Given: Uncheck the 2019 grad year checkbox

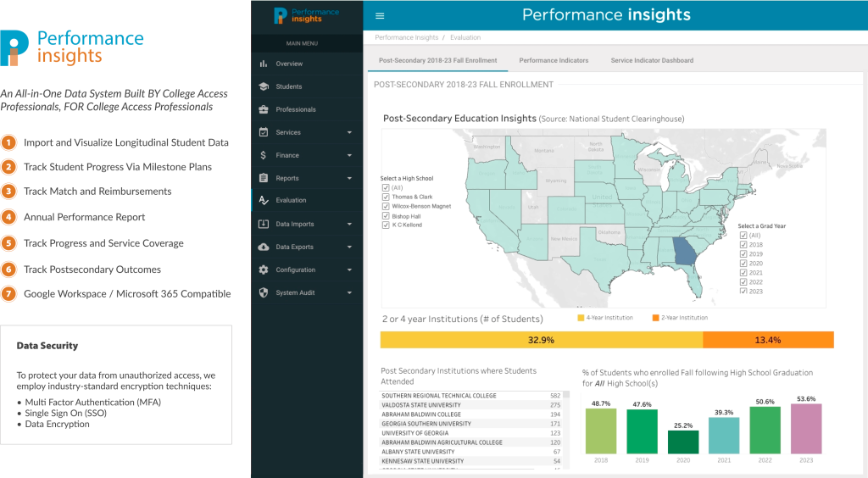Looking at the screenshot, I should coord(743,254).
